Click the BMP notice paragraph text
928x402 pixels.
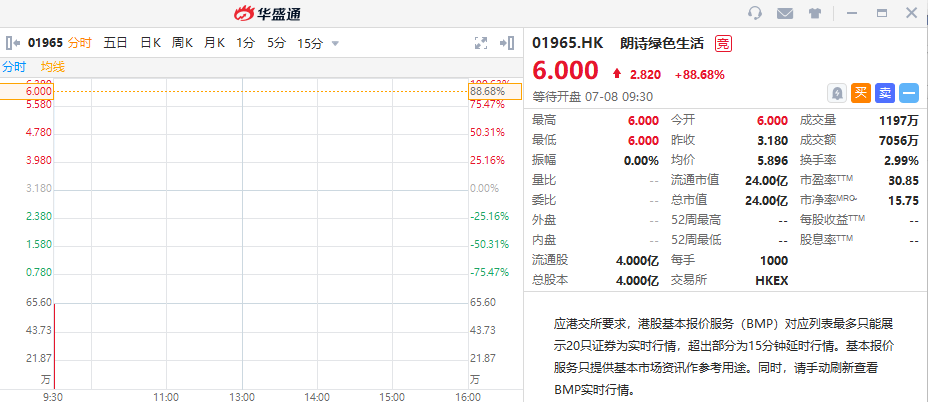pyautogui.click(x=724, y=357)
